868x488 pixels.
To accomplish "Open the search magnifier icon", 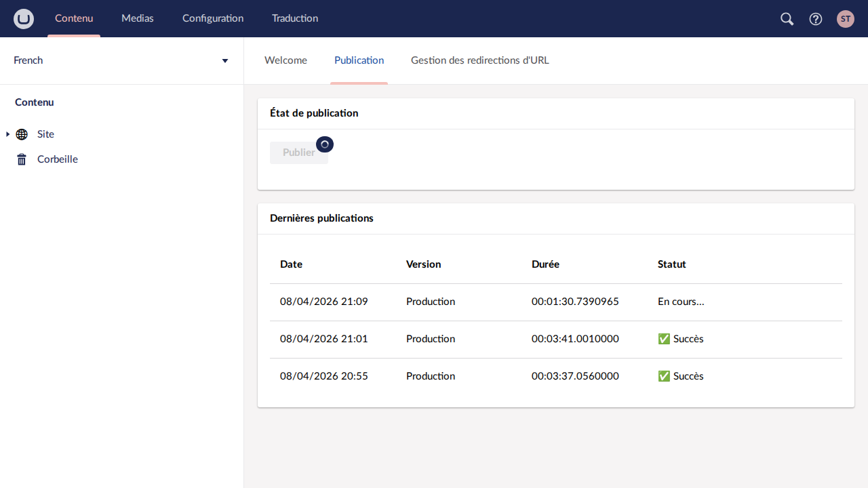I will tap(787, 19).
